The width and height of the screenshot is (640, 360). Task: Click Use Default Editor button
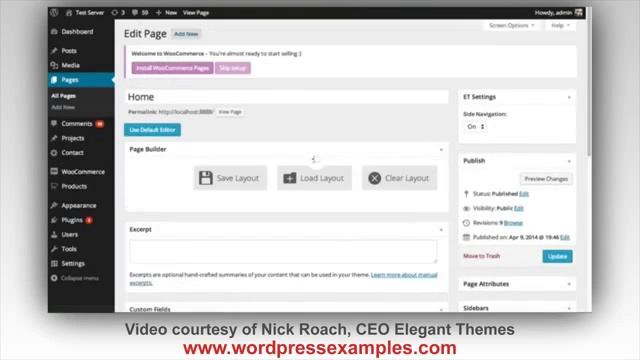(152, 130)
